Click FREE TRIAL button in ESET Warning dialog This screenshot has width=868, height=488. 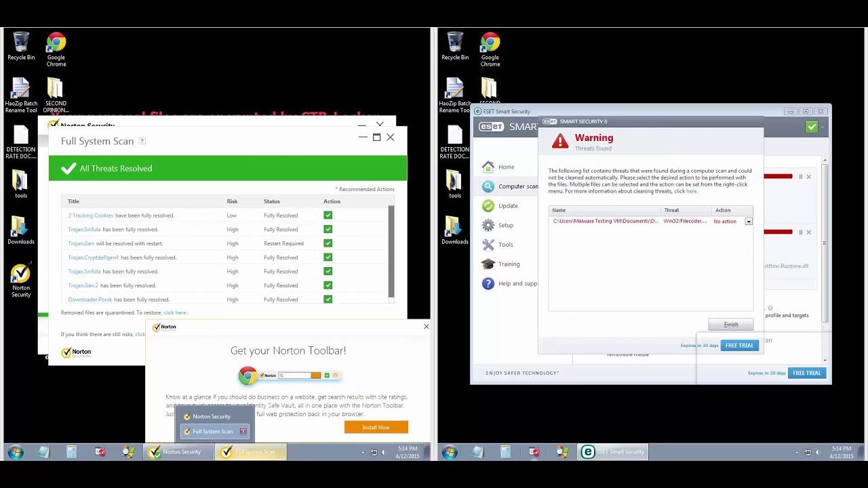tap(739, 346)
